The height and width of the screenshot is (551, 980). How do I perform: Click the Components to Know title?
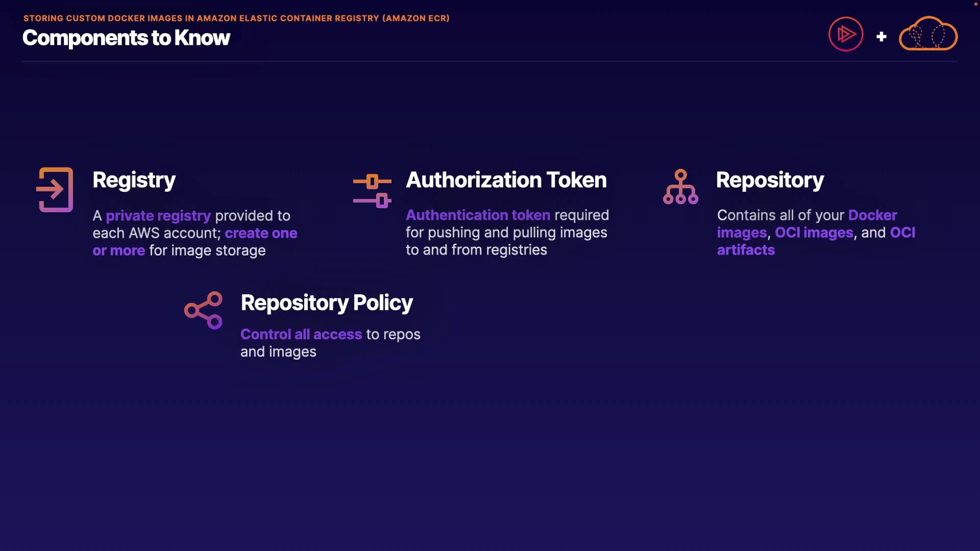coord(126,38)
